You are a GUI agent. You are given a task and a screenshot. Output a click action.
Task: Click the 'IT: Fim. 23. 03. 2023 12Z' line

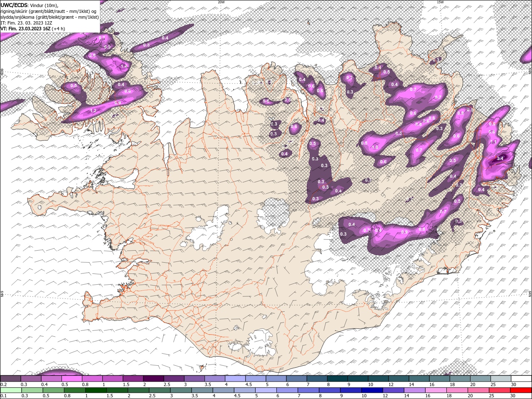tap(26, 23)
